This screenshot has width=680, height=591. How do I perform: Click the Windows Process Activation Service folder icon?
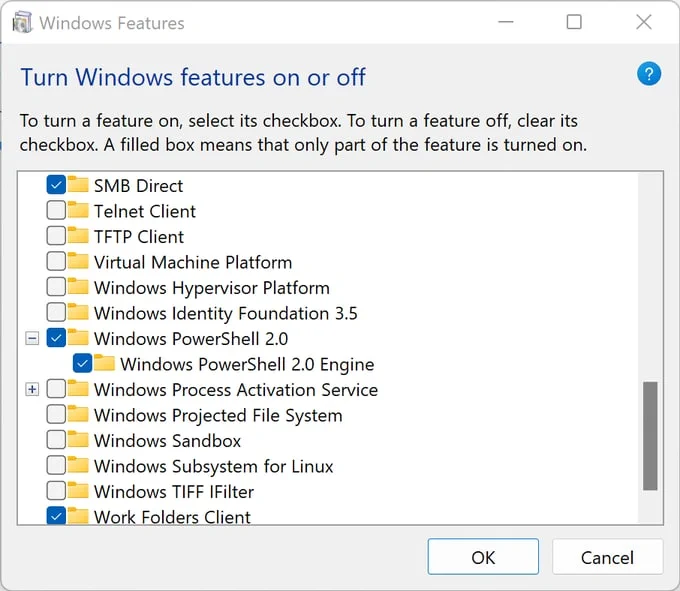[78, 389]
